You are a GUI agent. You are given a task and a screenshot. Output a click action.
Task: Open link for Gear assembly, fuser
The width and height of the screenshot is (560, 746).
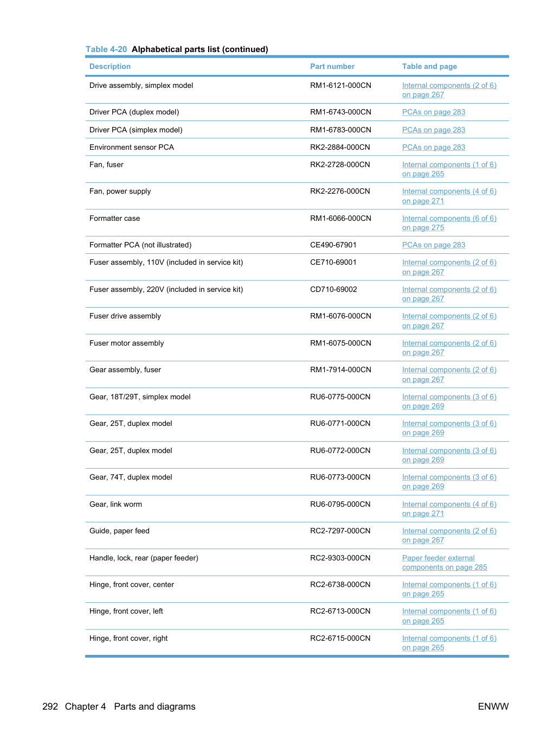click(449, 374)
